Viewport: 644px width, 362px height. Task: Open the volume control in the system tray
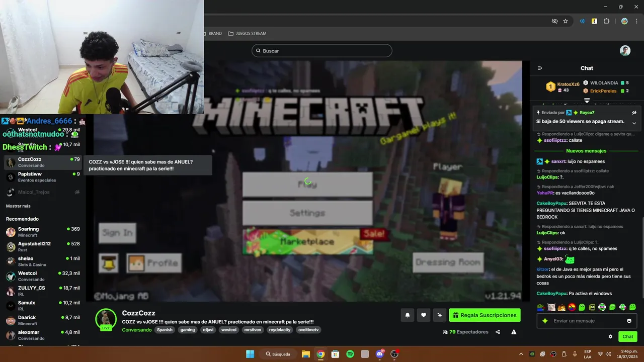pyautogui.click(x=609, y=354)
